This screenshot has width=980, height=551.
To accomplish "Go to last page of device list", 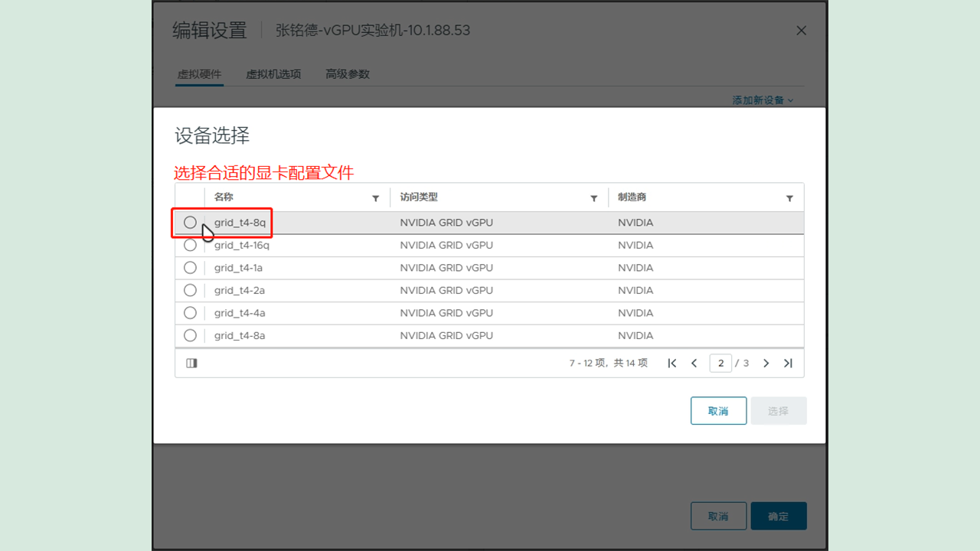I will pyautogui.click(x=788, y=364).
